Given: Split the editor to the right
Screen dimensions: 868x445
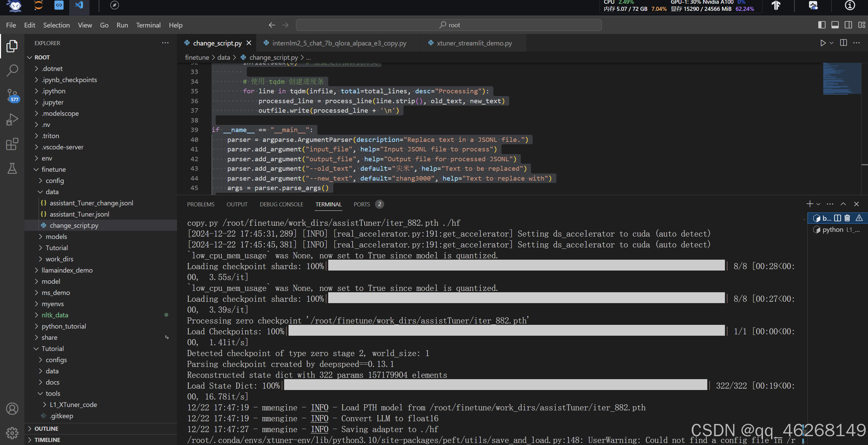Looking at the screenshot, I should click(x=844, y=43).
